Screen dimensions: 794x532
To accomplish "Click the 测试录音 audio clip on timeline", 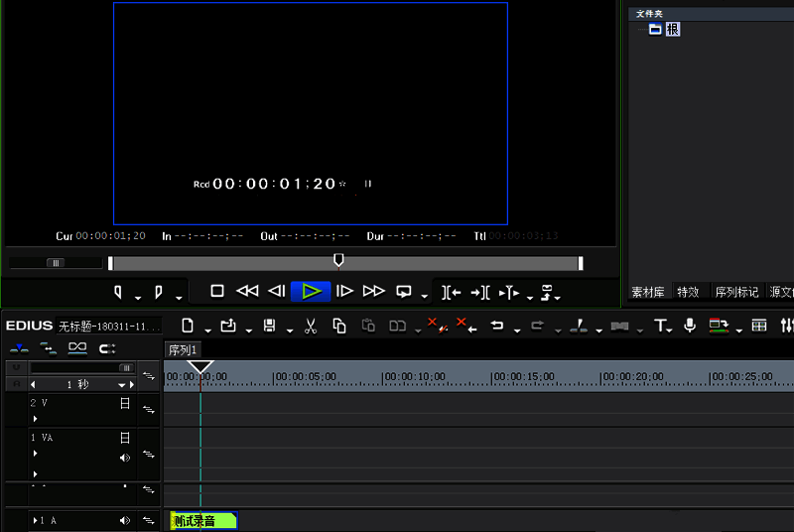I will tap(203, 521).
